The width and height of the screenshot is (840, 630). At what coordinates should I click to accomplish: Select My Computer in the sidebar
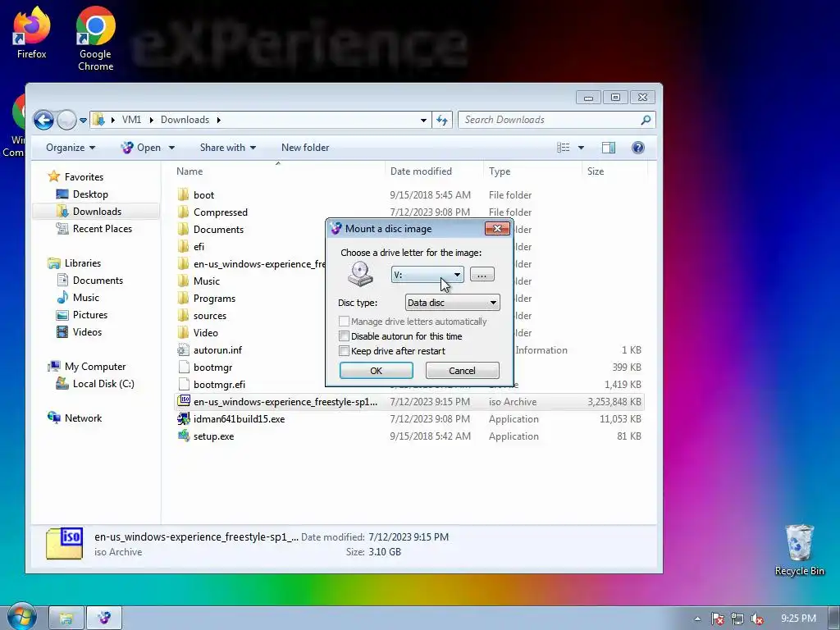[x=95, y=367]
